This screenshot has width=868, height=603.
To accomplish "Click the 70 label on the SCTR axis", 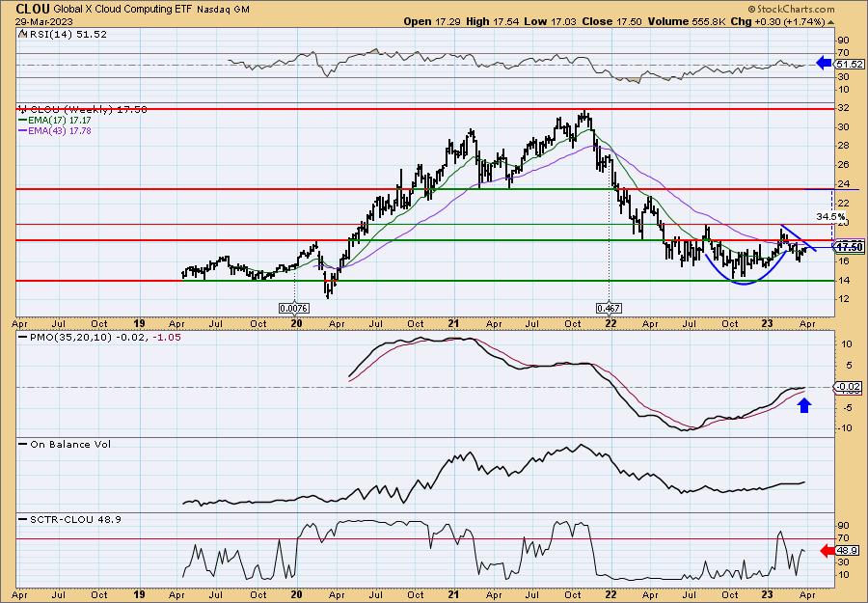I will 844,537.
